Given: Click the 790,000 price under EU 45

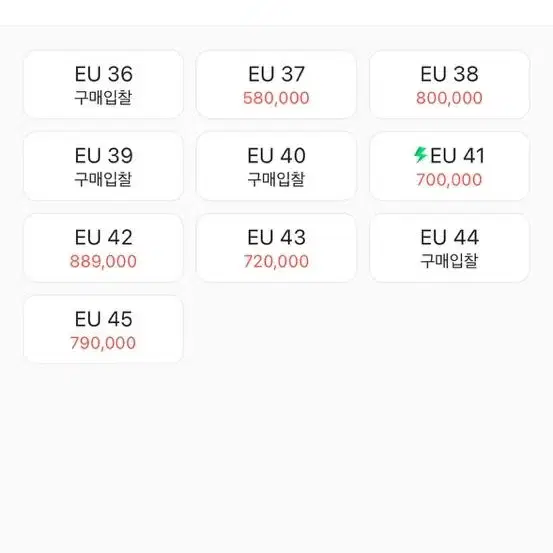Looking at the screenshot, I should pos(103,343).
